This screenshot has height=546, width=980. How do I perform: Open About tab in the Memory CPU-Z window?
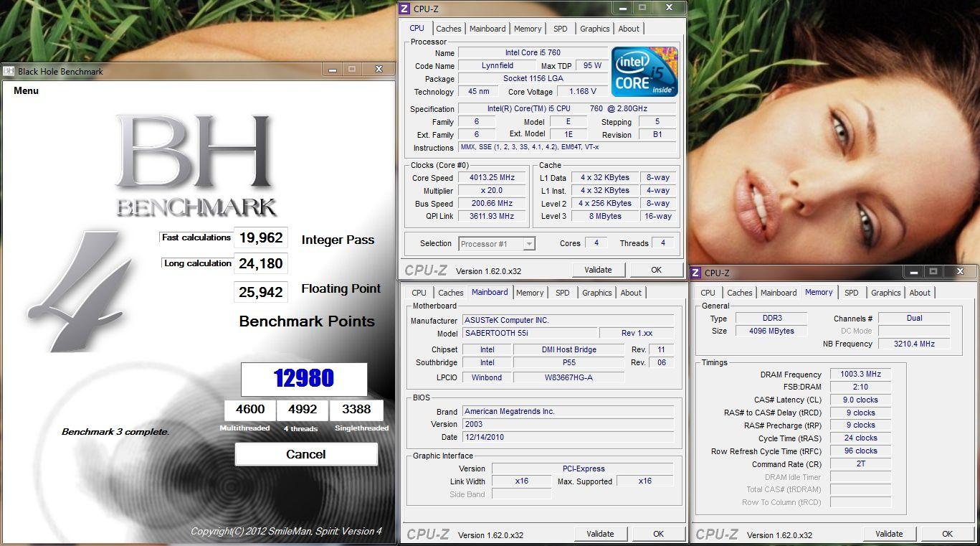point(920,293)
